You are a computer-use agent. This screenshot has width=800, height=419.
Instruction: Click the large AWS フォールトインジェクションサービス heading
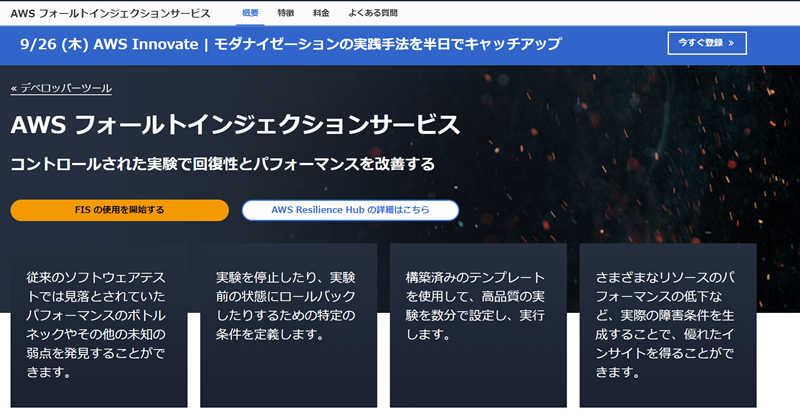pyautogui.click(x=235, y=125)
